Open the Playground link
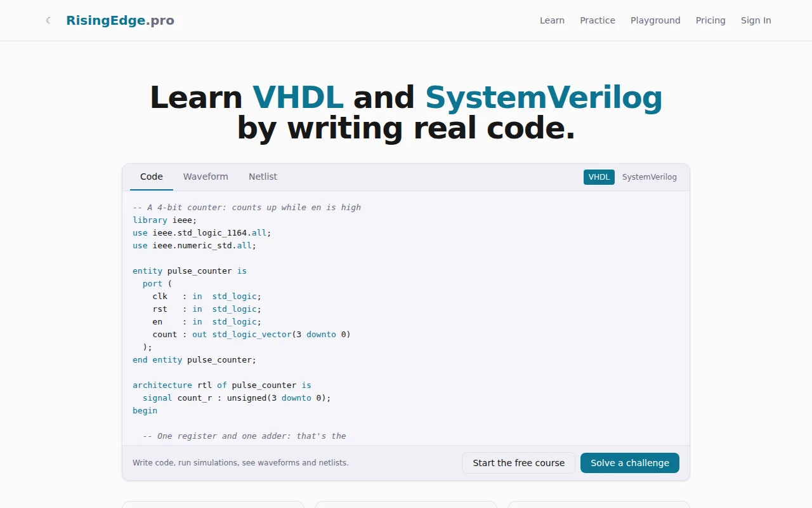This screenshot has width=812, height=508. tap(655, 20)
